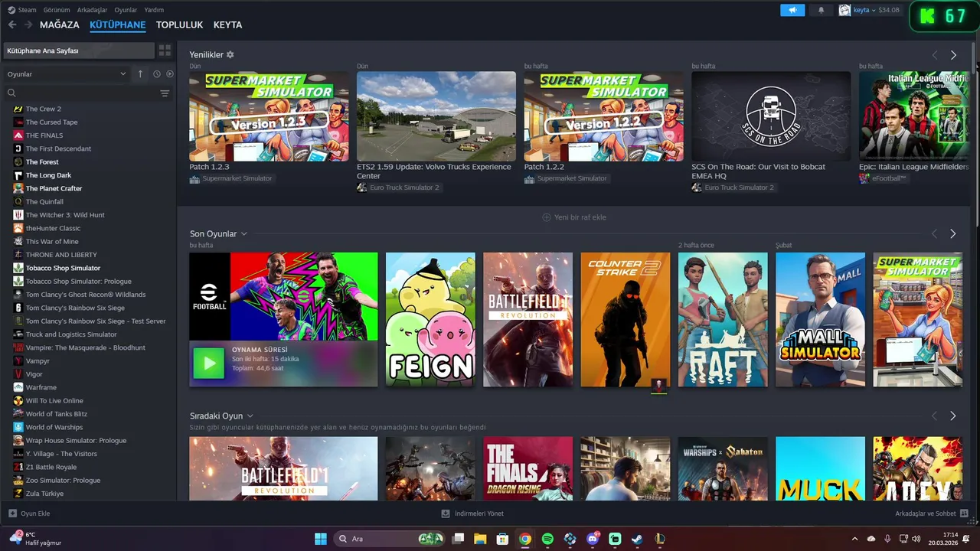980x551 pixels.
Task: Click the ready-to-play filter icon
Action: tap(170, 74)
